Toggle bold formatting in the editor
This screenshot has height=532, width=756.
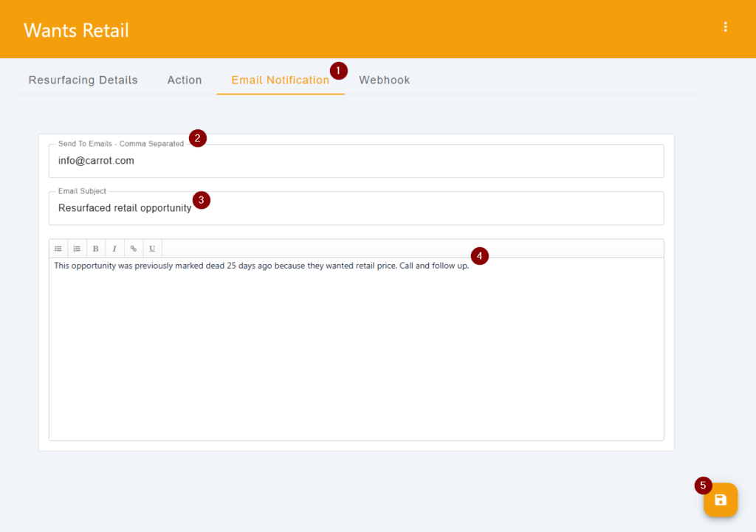[96, 249]
